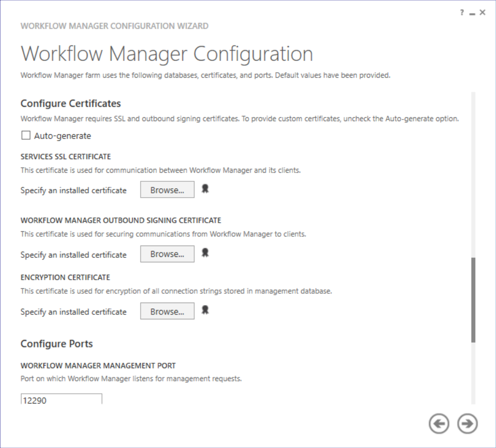Click the Outbound Signing certificate badge icon
The image size is (496, 448).
coord(205,253)
